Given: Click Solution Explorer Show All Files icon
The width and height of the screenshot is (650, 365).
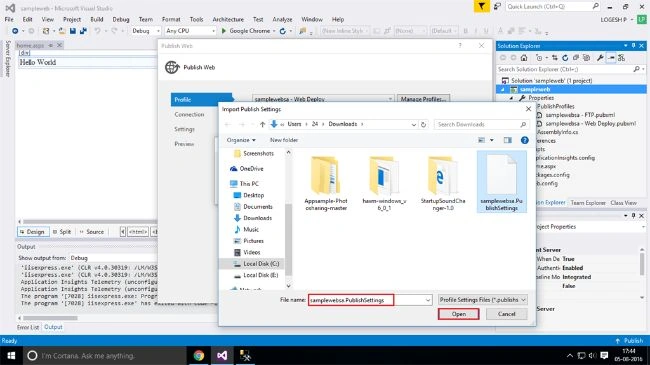Looking at the screenshot, I should (x=586, y=58).
